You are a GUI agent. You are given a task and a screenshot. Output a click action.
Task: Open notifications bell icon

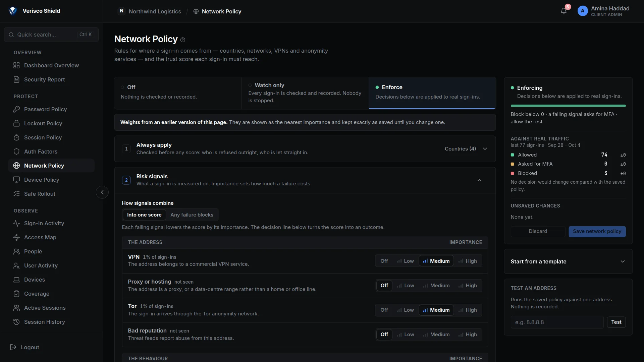coord(563,11)
